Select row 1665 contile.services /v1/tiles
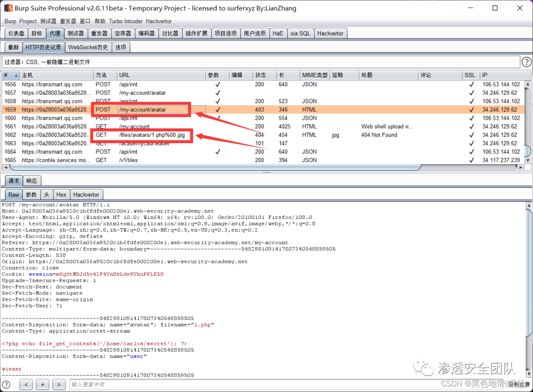Screen dimensions: 533x392 pyautogui.click(x=264, y=160)
